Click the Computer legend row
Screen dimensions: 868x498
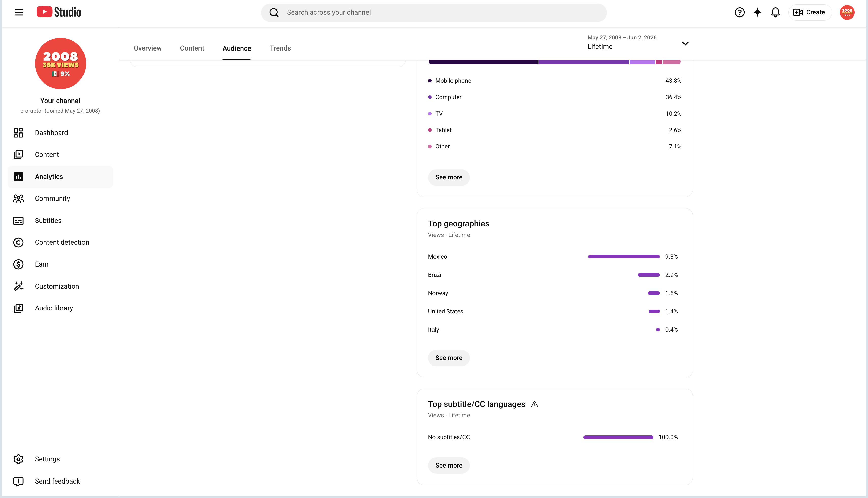(x=554, y=97)
